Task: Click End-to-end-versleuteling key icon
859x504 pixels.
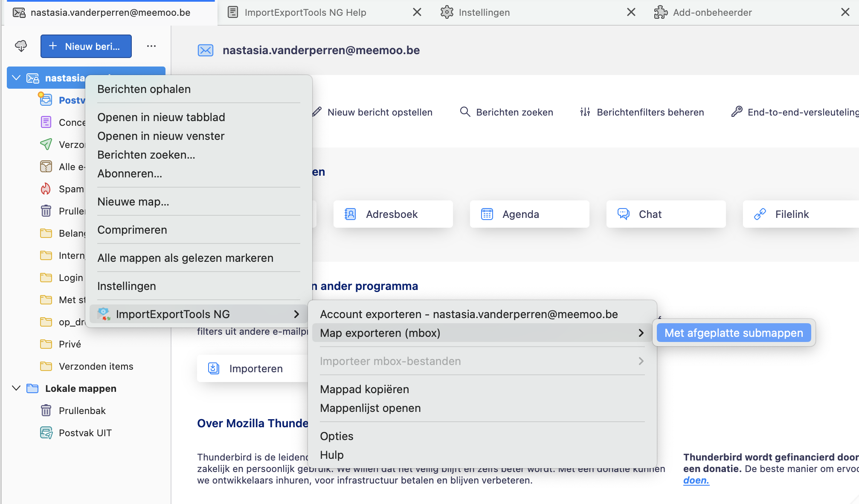Action: coord(737,112)
